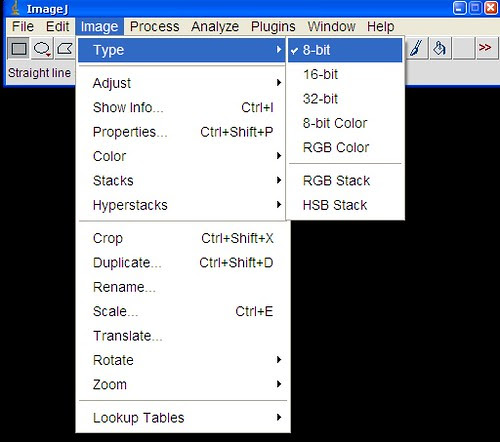Convert to RGB Stack

345,181
